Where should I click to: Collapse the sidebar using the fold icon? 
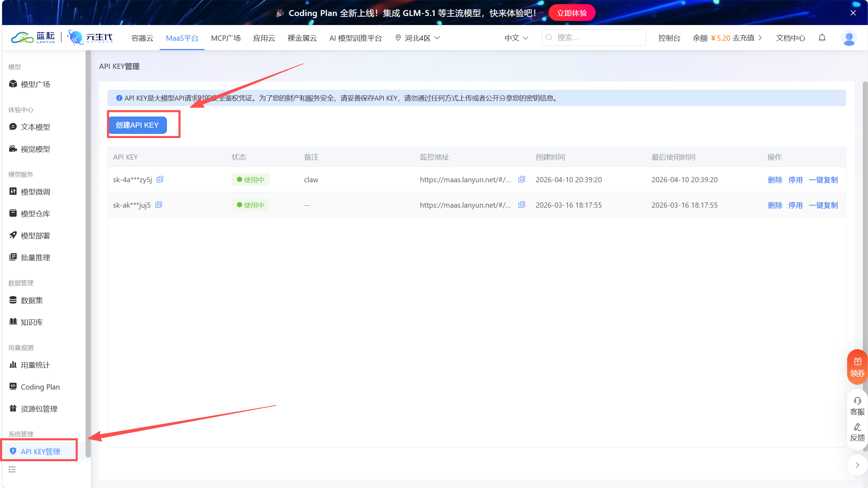(x=12, y=469)
